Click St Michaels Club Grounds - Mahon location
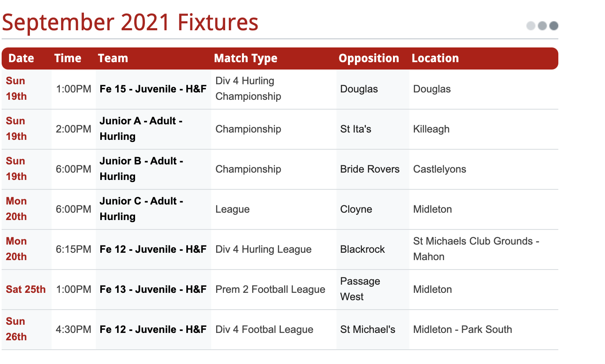605x364 pixels. tap(476, 249)
